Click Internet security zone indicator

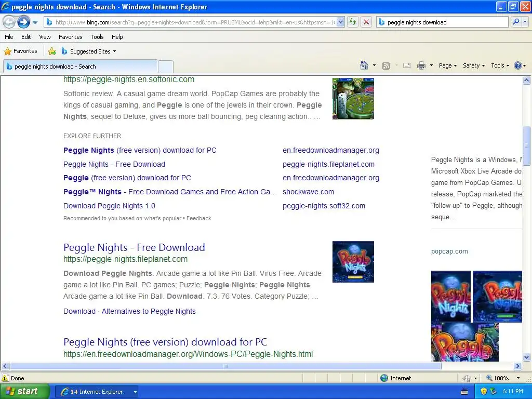pos(395,378)
